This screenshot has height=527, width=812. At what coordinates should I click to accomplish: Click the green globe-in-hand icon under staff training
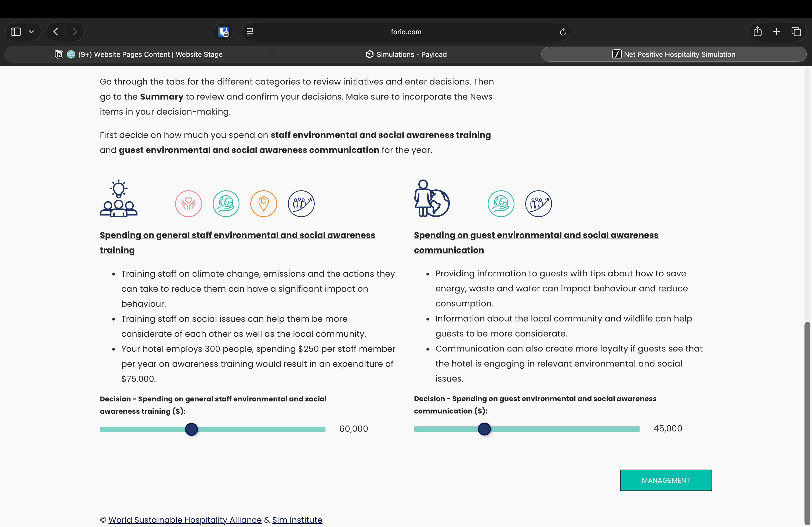coord(226,203)
